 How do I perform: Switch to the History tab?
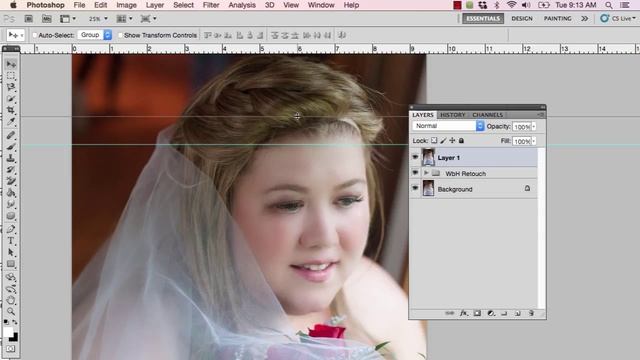click(x=453, y=115)
